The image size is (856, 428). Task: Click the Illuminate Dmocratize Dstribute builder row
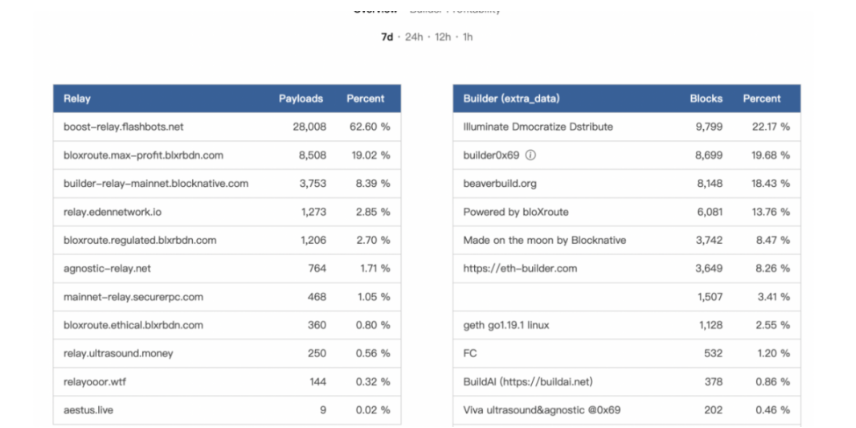pos(627,127)
